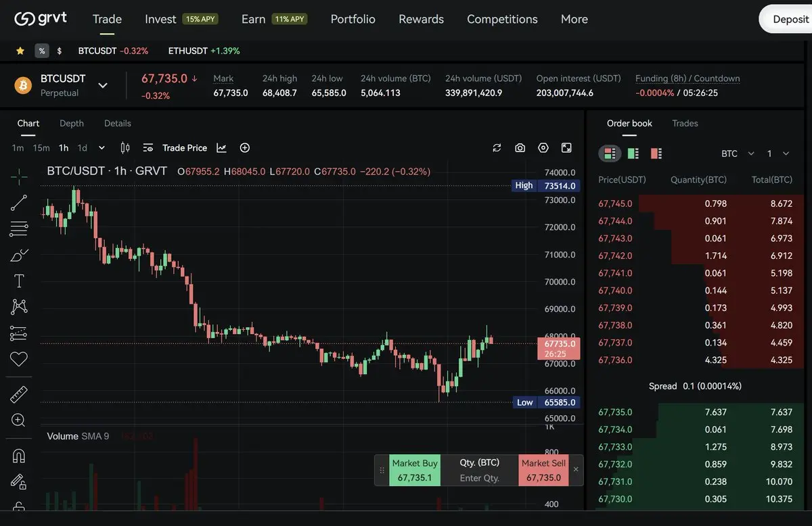The image size is (812, 526).
Task: Select the BTCUSDT ticker shortcut
Action: coord(113,51)
